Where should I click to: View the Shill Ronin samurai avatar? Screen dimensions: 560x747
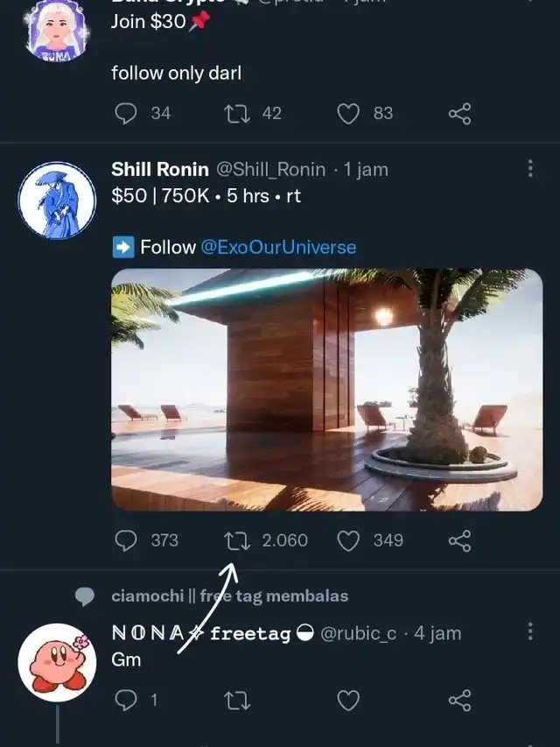tap(57, 201)
